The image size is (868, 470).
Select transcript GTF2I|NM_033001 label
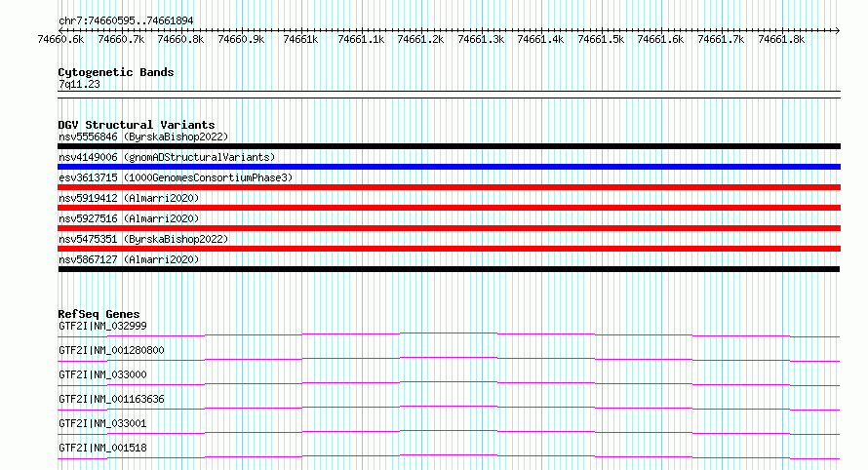pyautogui.click(x=102, y=423)
